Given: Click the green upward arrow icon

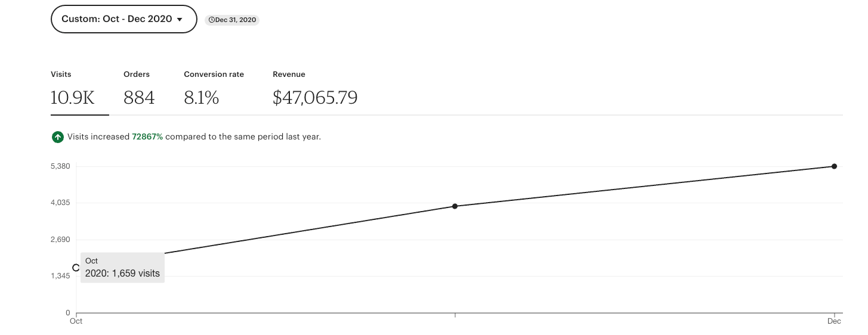Looking at the screenshot, I should (x=57, y=137).
